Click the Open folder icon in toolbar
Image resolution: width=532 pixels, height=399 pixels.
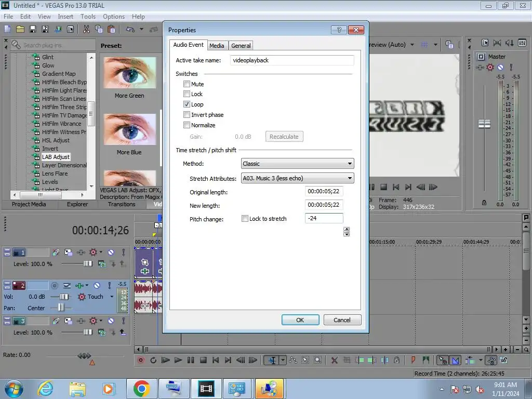click(x=20, y=29)
